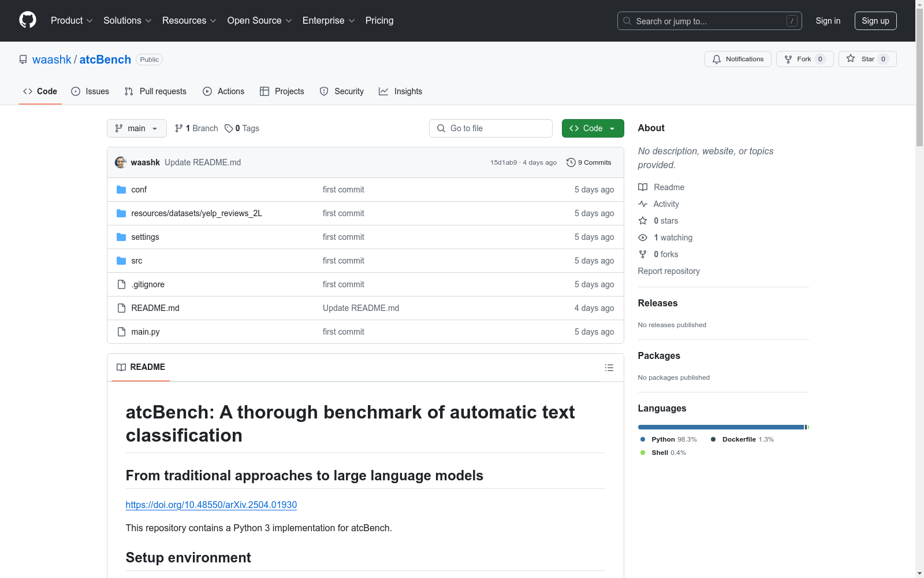Click the main.py file icon

121,332
